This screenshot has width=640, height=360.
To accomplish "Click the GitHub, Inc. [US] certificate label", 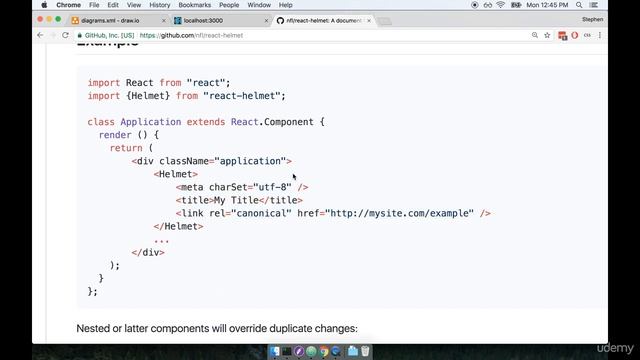I will [109, 36].
